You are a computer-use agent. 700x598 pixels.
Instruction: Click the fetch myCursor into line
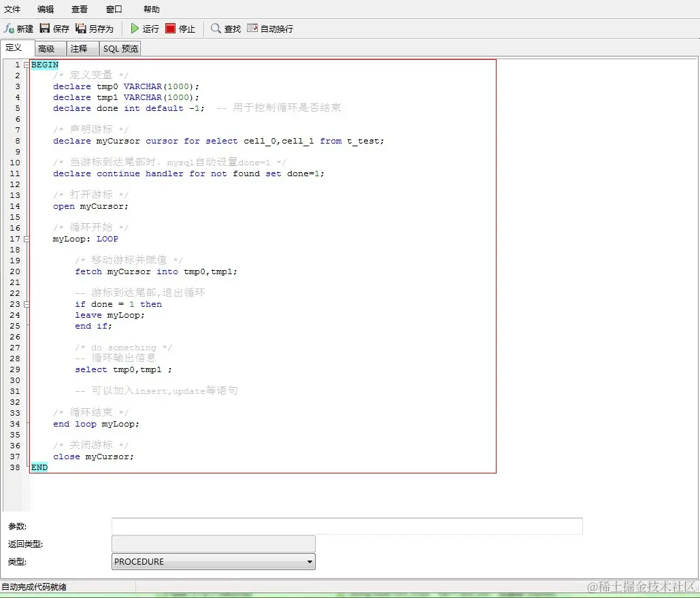156,271
